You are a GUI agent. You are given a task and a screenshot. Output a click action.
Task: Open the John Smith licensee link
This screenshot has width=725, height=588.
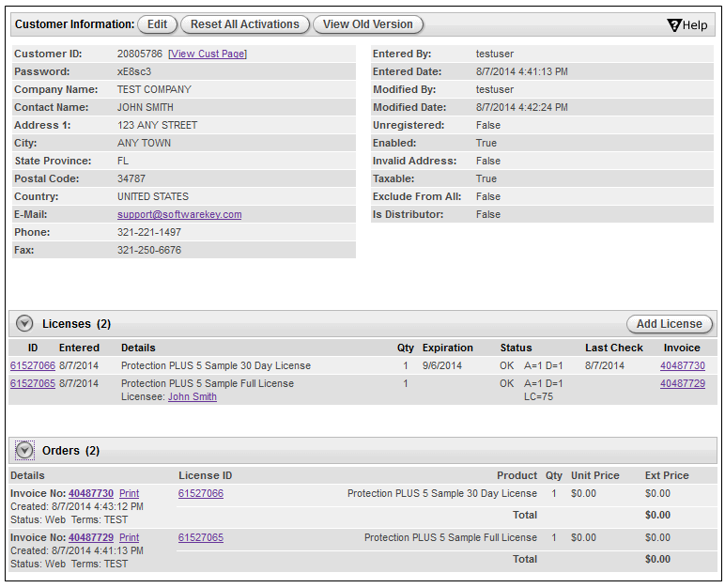tap(193, 397)
